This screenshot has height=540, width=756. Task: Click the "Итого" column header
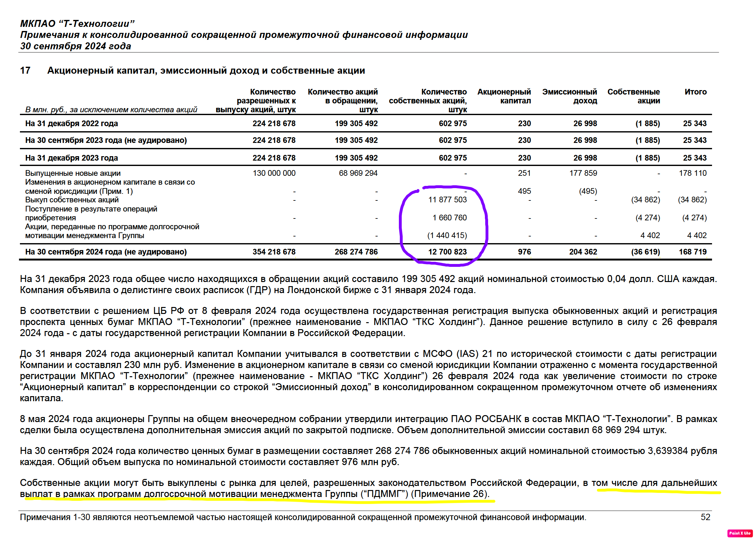pyautogui.click(x=695, y=92)
